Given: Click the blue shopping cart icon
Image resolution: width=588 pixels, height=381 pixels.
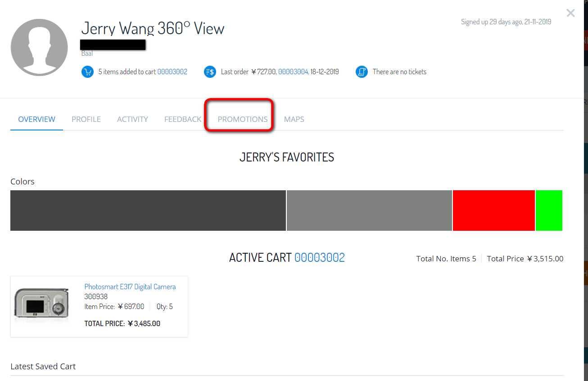Looking at the screenshot, I should coord(87,72).
